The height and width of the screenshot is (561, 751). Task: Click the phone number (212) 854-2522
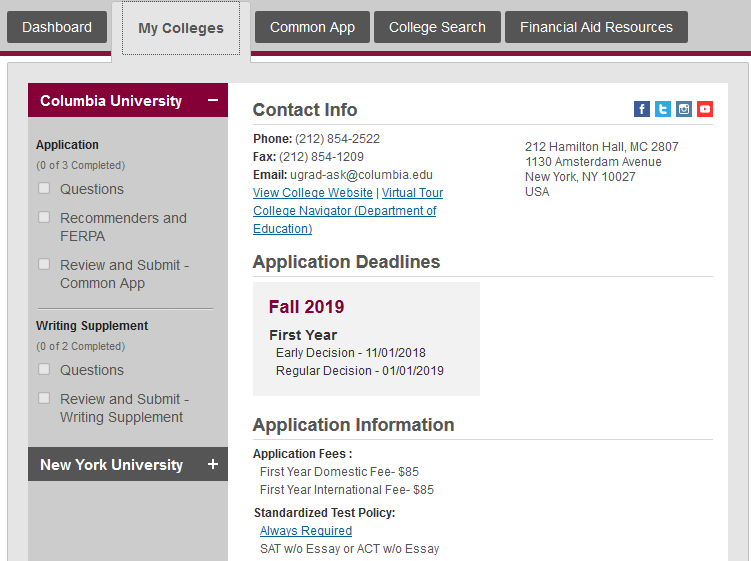(337, 139)
